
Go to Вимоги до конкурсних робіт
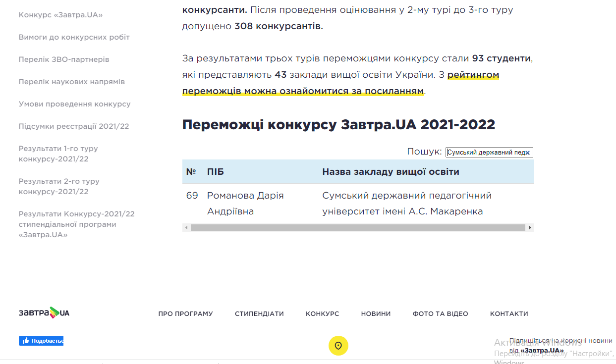(x=74, y=37)
